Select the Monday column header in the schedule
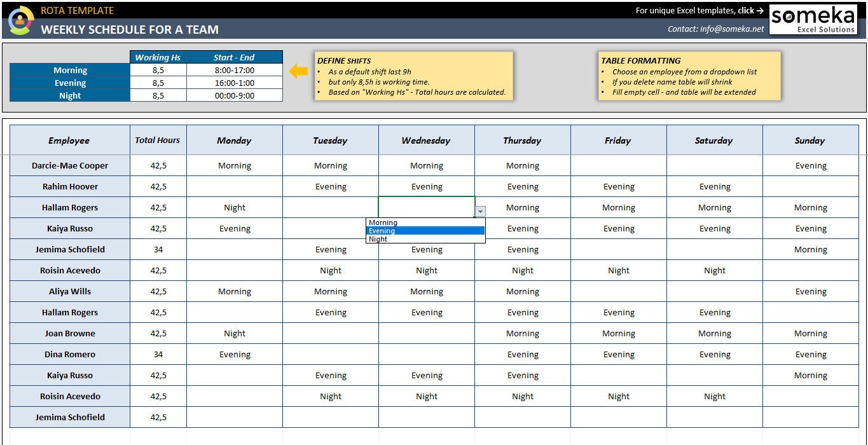The image size is (868, 445). [234, 140]
